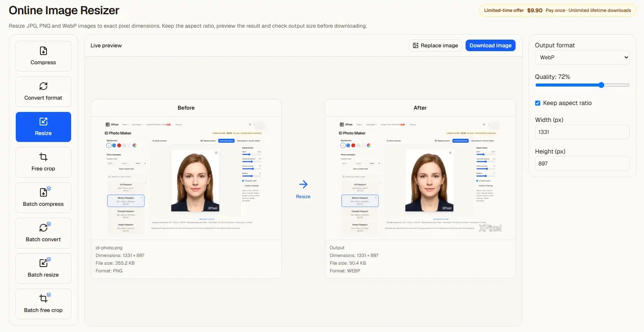Click the blue Resize arrow between previews
The image size is (644, 332).
[303, 184]
